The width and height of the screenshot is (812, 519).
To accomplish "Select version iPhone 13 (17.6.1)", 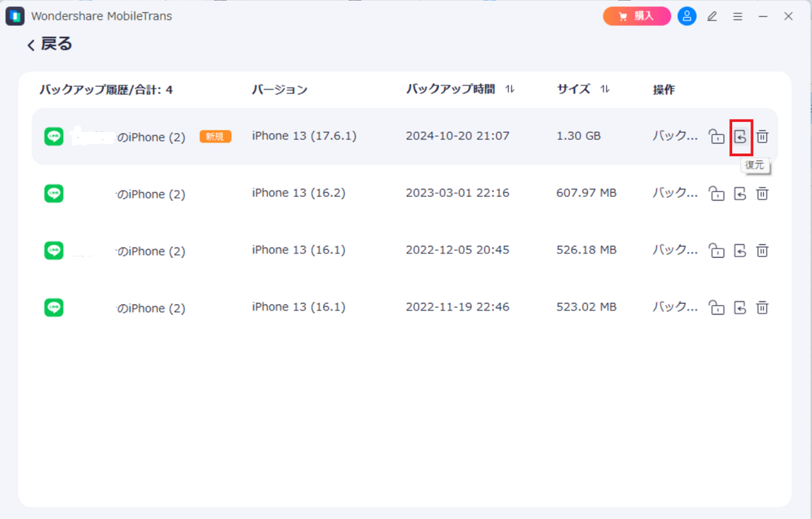I will coord(304,136).
